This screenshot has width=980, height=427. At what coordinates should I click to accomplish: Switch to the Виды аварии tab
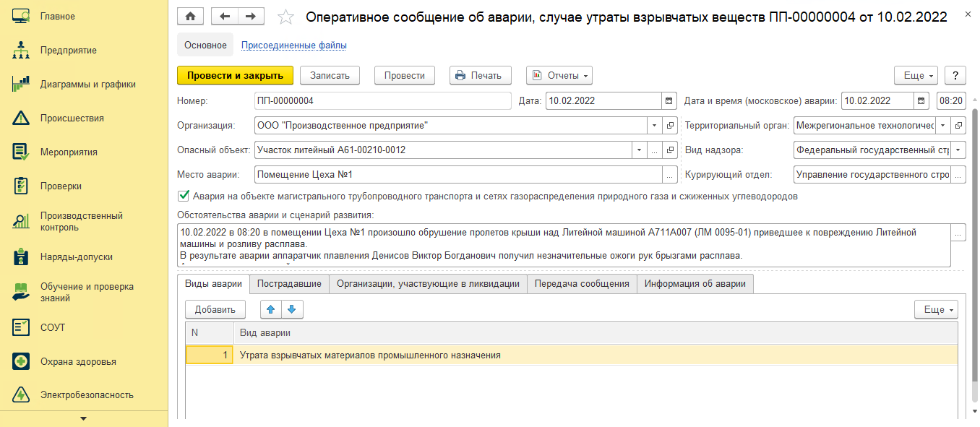pyautogui.click(x=214, y=284)
